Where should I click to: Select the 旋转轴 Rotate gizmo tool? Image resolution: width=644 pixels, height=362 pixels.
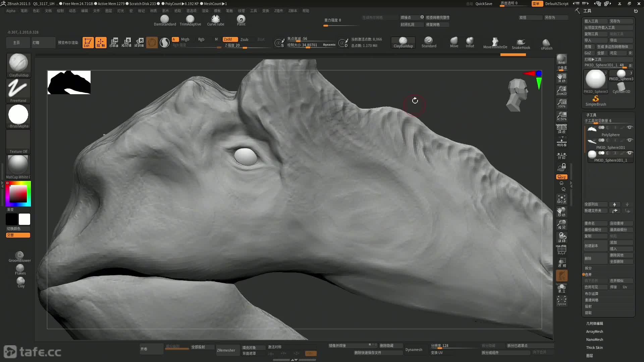click(139, 43)
